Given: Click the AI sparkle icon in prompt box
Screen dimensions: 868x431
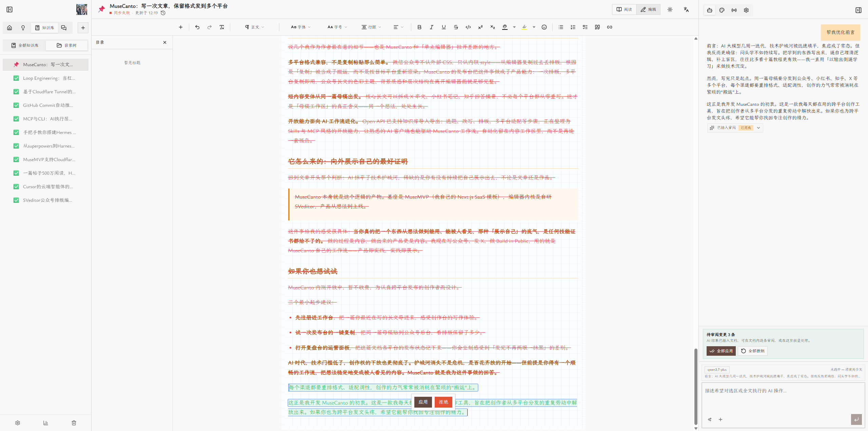Looking at the screenshot, I should [710, 419].
